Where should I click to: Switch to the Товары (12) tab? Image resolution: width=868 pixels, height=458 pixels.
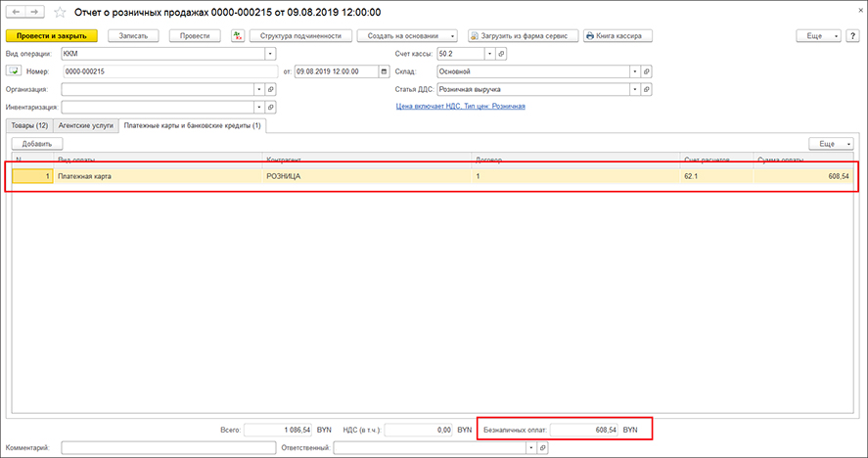[x=28, y=125]
